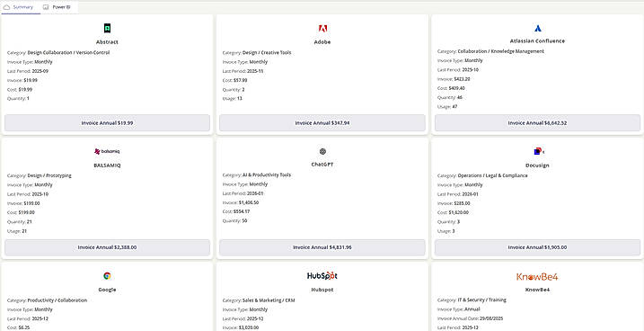Screen dimensions: 644x331
Task: Click the Google Chrome logo icon
Action: (x=107, y=276)
